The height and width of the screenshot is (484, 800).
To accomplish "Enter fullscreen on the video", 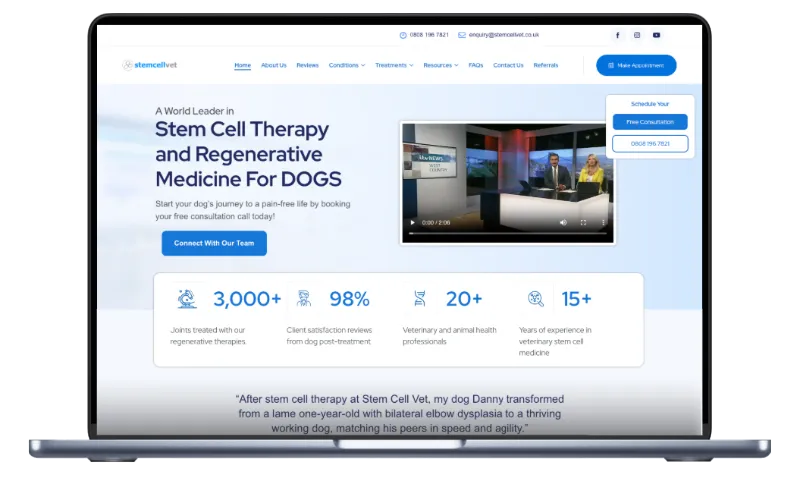I will click(x=583, y=222).
